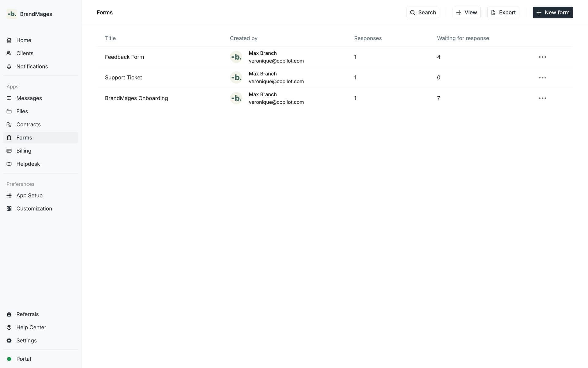Open the Messages app

41,98
